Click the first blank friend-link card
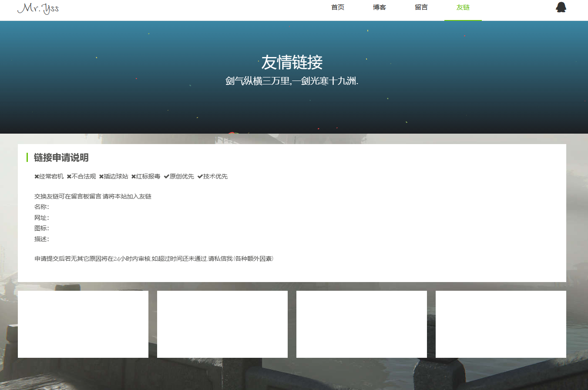The width and height of the screenshot is (588, 390). (83, 324)
